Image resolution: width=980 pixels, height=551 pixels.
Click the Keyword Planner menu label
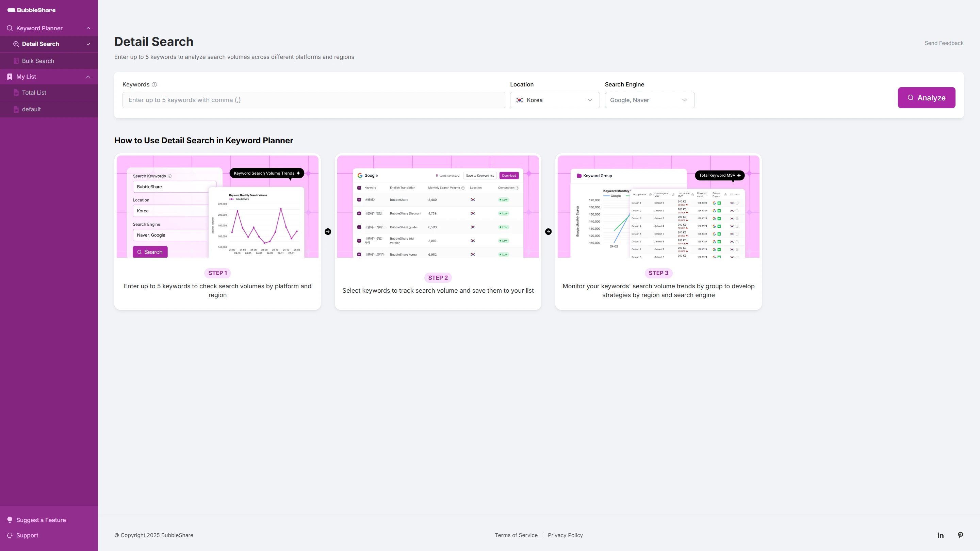tap(39, 28)
